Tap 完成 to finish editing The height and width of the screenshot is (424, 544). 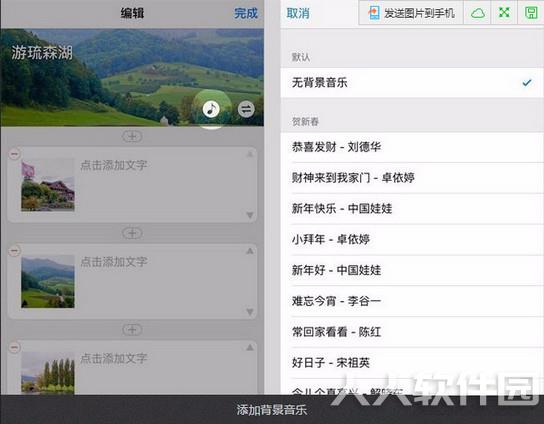(x=246, y=14)
